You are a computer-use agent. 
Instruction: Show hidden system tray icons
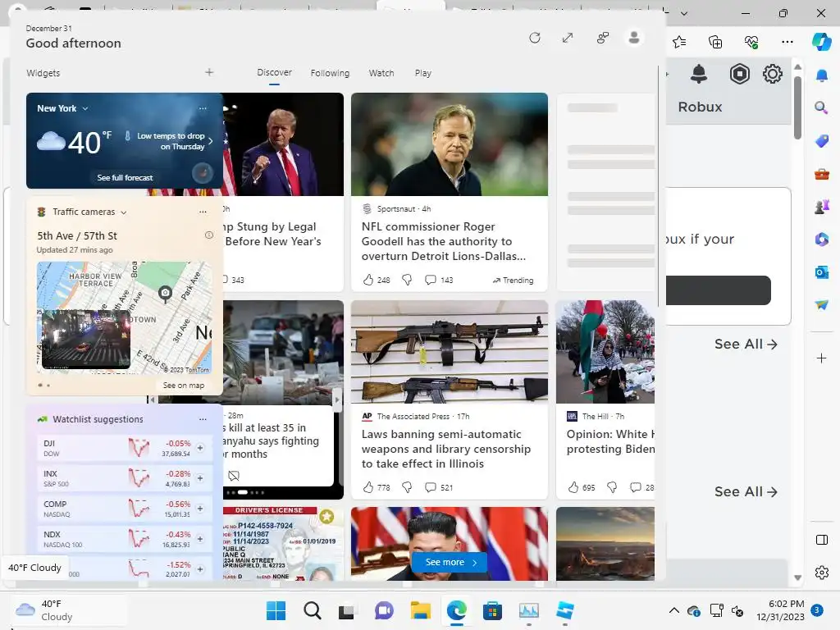pyautogui.click(x=674, y=610)
